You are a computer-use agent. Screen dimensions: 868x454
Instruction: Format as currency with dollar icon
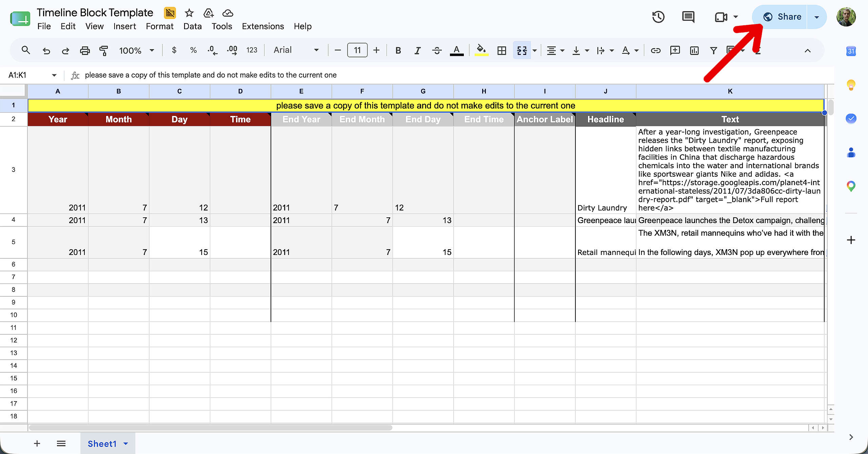174,50
